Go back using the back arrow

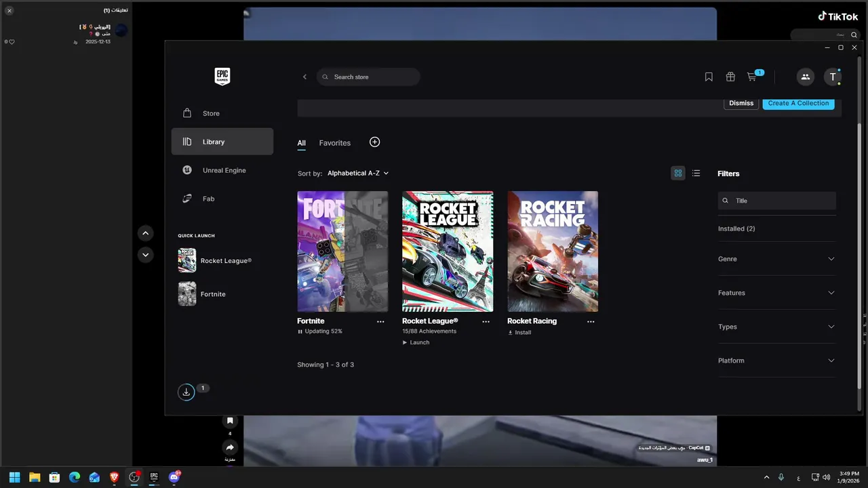coord(304,77)
